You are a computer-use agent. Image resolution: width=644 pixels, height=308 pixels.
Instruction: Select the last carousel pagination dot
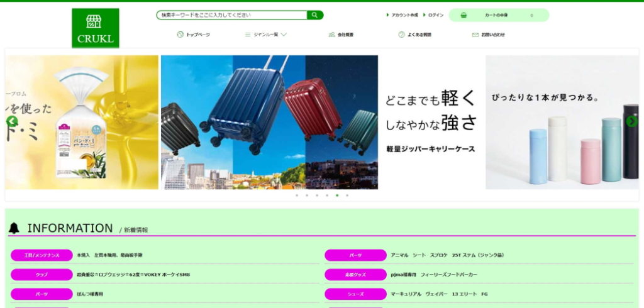[347, 195]
